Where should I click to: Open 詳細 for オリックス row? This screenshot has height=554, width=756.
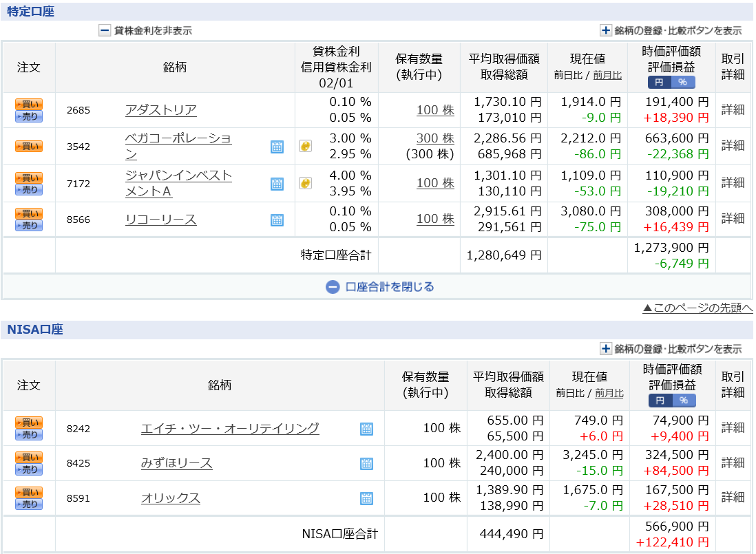pos(733,497)
